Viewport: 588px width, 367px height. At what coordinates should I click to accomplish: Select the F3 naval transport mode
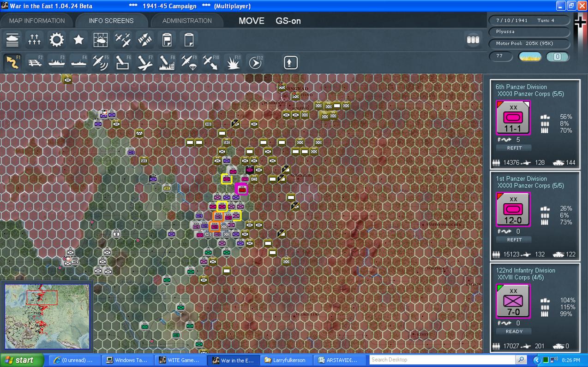coord(57,62)
